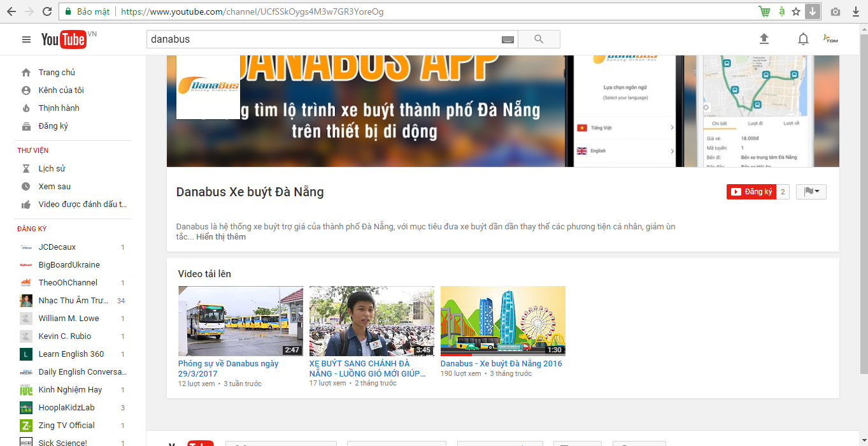Play the interview video thumbnail (3:45)
Image resolution: width=868 pixels, height=446 pixels.
pyautogui.click(x=372, y=321)
